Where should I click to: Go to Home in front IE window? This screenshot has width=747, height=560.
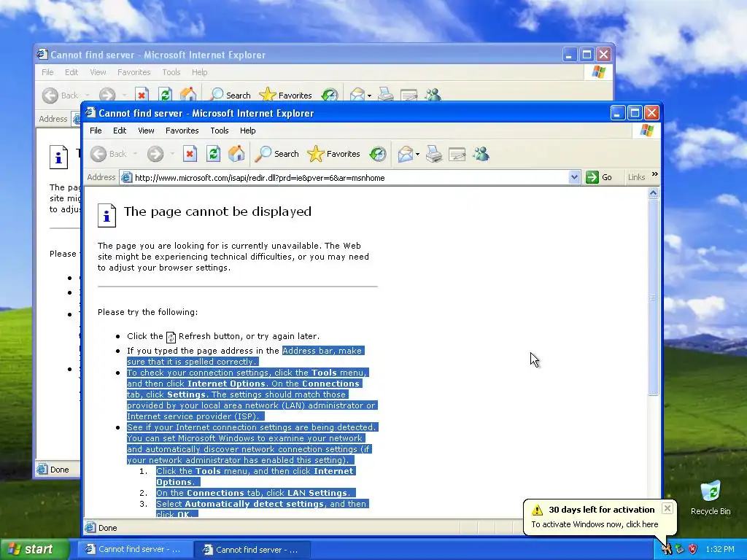[236, 154]
